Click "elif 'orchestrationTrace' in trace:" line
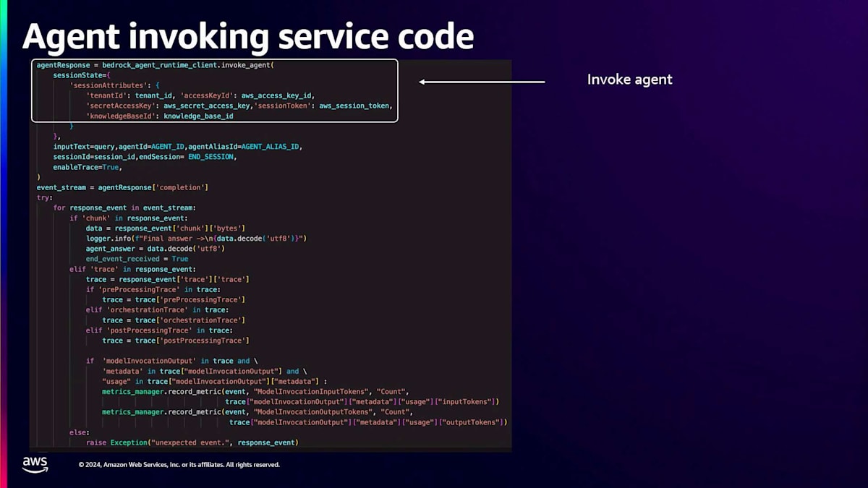The width and height of the screenshot is (868, 488). tap(158, 309)
